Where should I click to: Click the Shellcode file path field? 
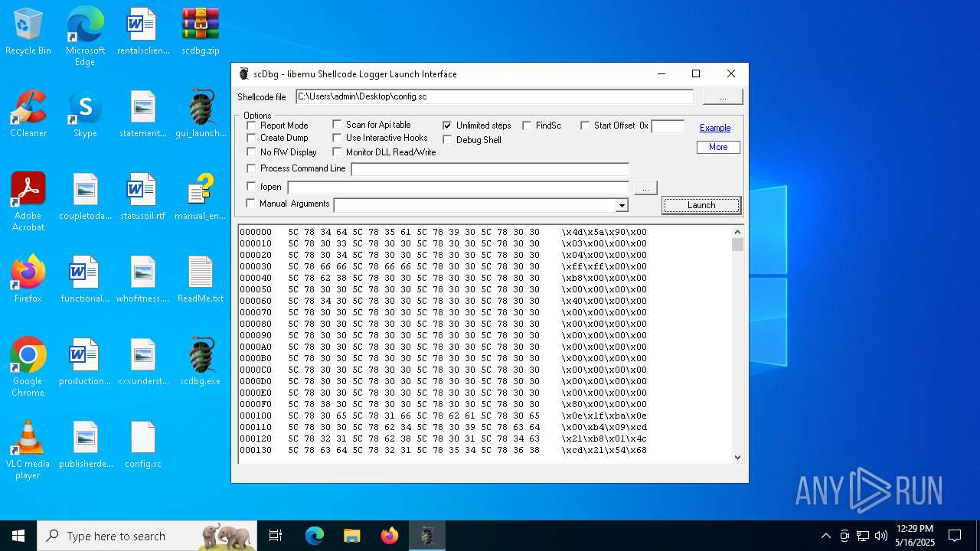[x=495, y=96]
